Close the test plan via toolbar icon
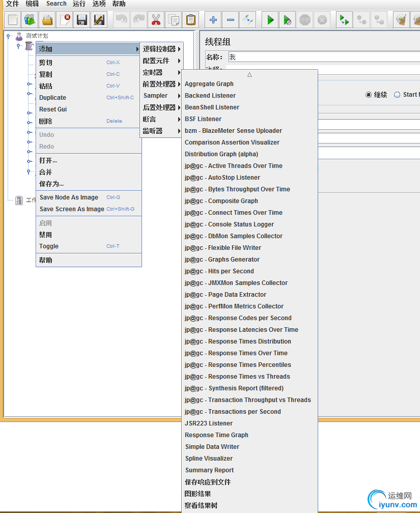 point(65,20)
